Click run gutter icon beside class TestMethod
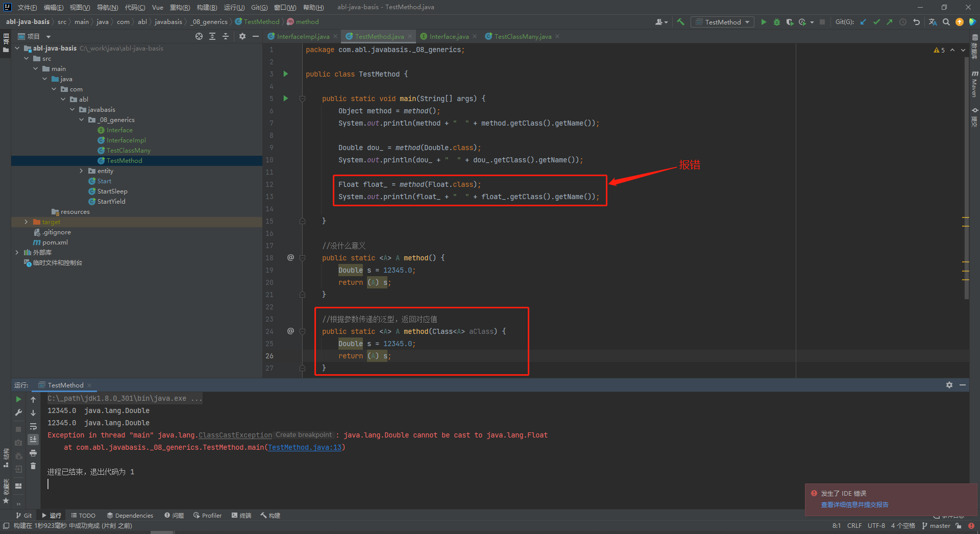980x534 pixels. click(x=286, y=74)
